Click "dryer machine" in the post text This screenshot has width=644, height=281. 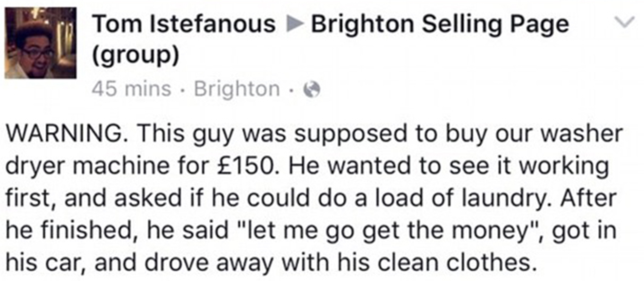click(x=93, y=166)
